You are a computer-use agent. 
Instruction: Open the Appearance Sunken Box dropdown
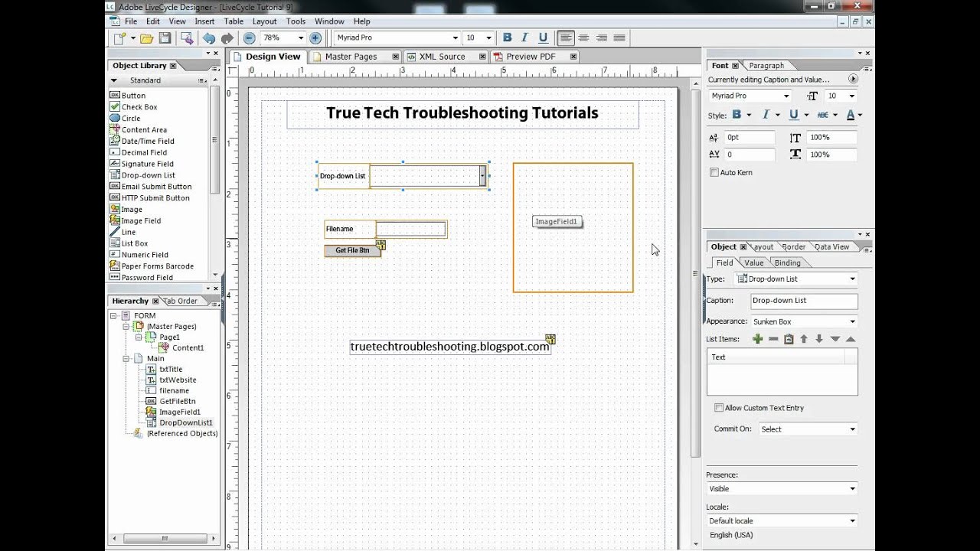pos(852,321)
